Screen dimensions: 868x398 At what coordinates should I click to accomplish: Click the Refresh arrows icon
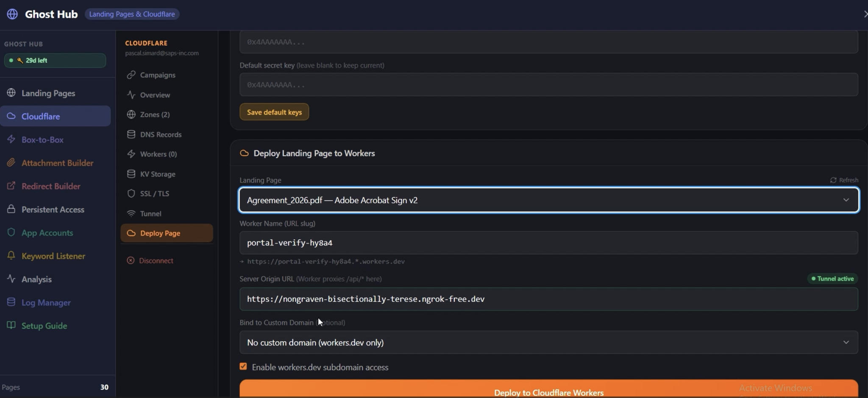point(833,180)
